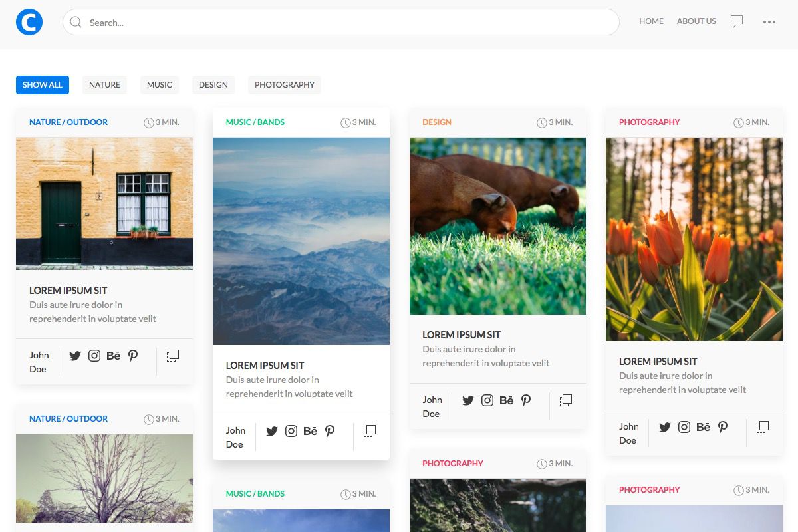
Task: Open the three-dot more options menu
Action: [x=769, y=22]
